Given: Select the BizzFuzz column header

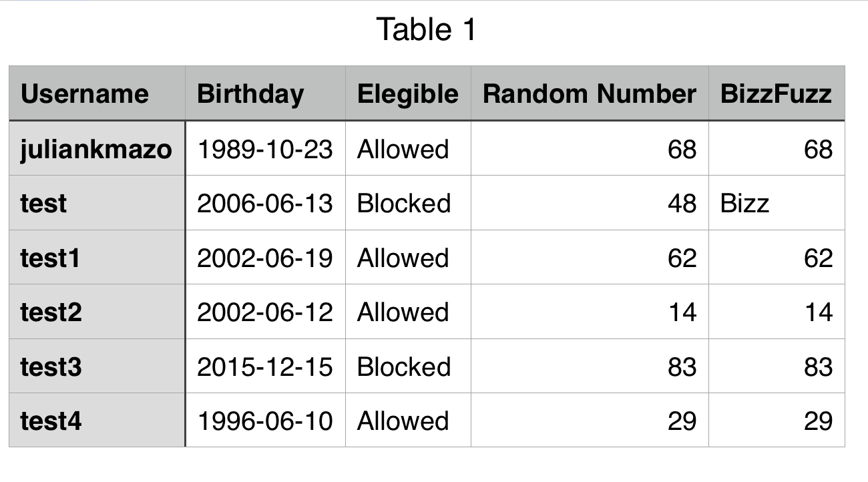Looking at the screenshot, I should point(777,93).
